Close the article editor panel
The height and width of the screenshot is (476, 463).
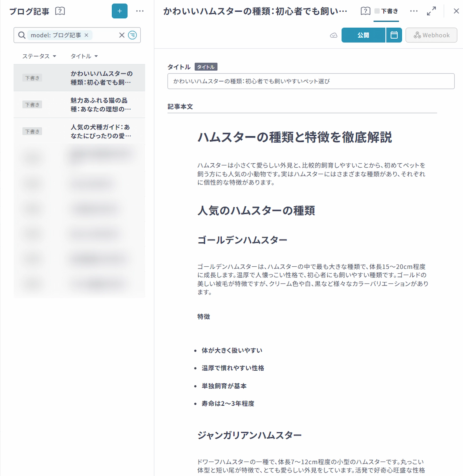coord(456,11)
